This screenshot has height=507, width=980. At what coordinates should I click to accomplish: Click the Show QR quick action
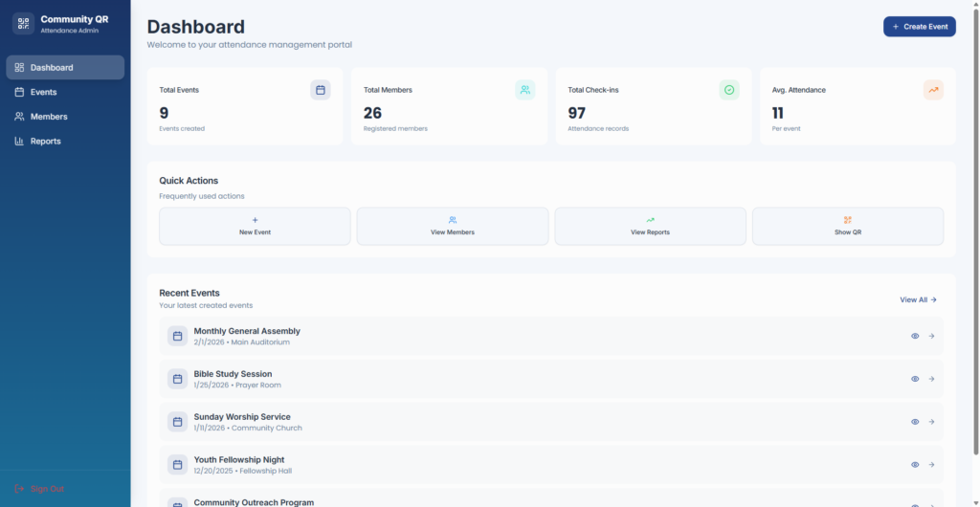pos(847,226)
